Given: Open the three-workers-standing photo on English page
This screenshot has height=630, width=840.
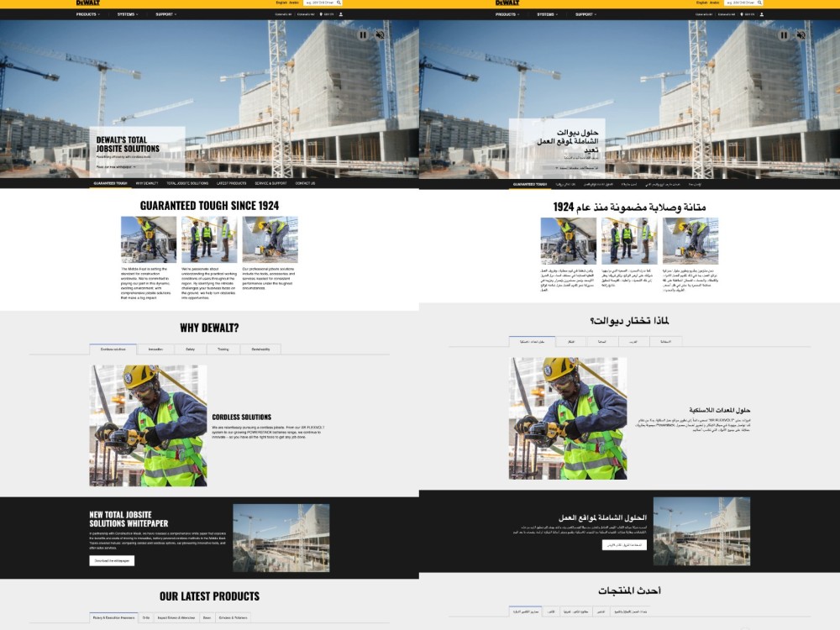Looking at the screenshot, I should click(209, 239).
